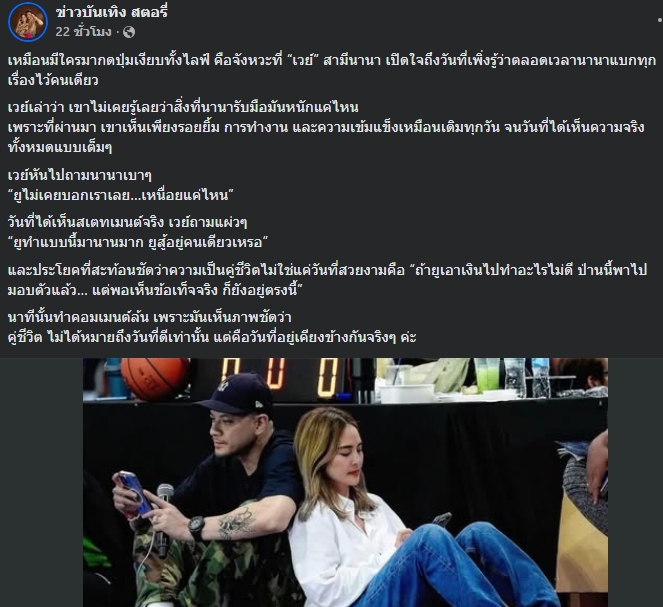Click the blue phone the man holds
The height and width of the screenshot is (607, 663).
pyautogui.click(x=134, y=492)
